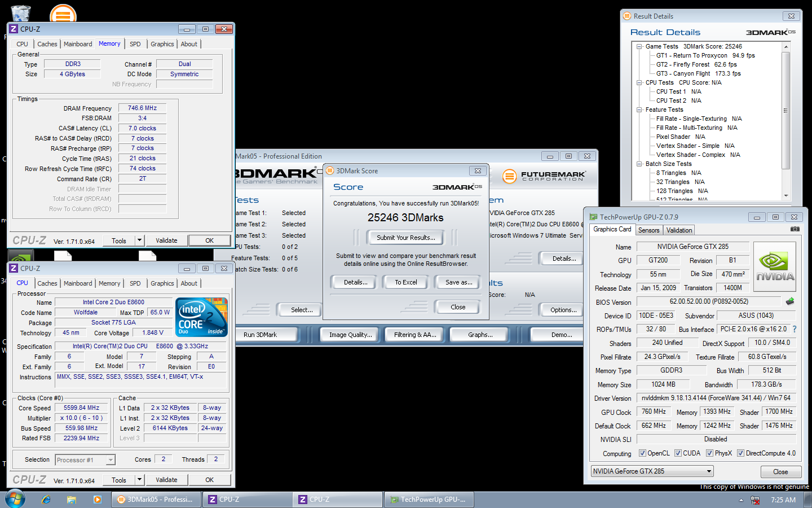The image size is (812, 508).
Task: Click Close button in GPU-Z window
Action: (x=780, y=472)
